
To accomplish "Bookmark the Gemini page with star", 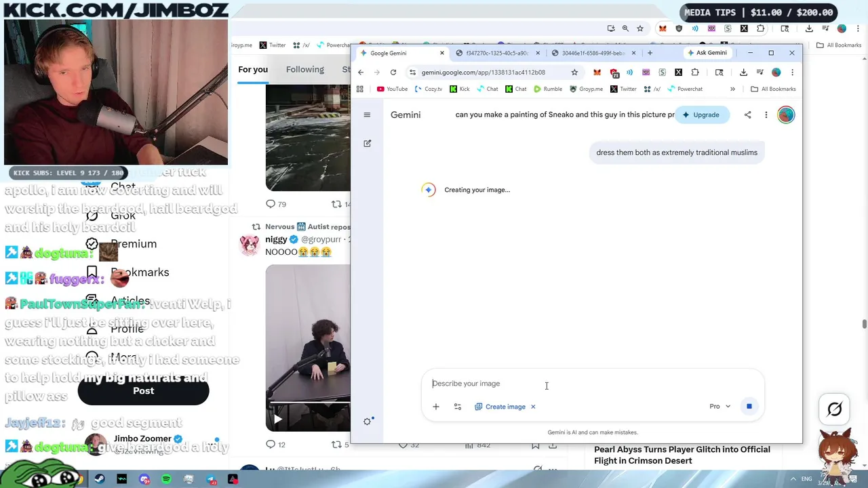I will pos(574,72).
